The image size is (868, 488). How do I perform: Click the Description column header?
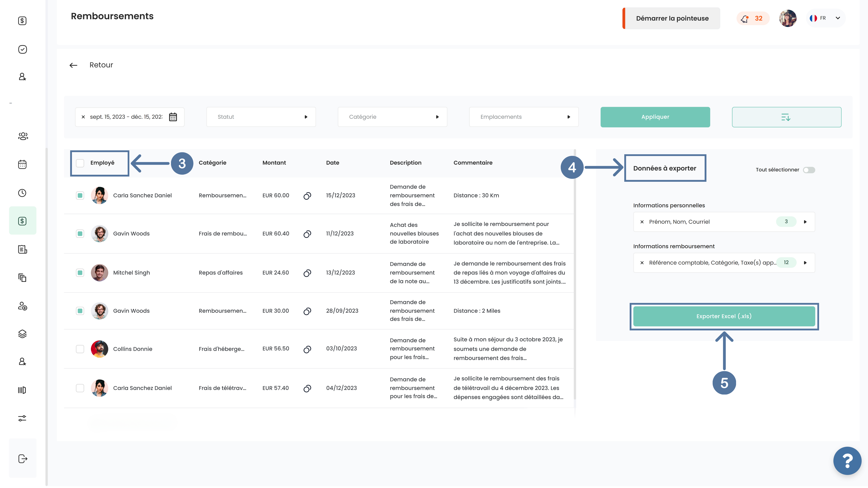coord(405,163)
